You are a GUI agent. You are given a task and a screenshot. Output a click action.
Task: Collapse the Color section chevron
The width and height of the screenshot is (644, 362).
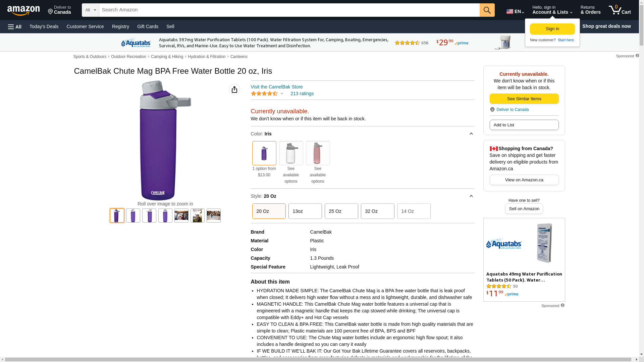[471, 134]
